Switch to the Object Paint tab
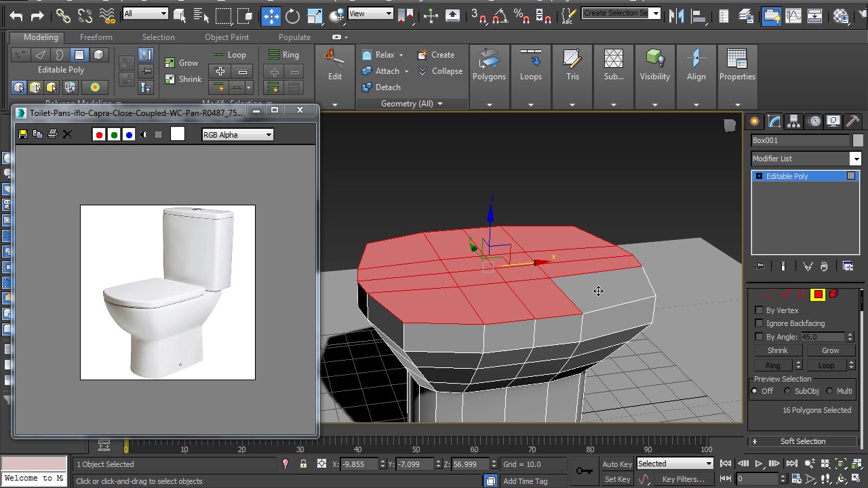This screenshot has height=488, width=868. coord(226,37)
